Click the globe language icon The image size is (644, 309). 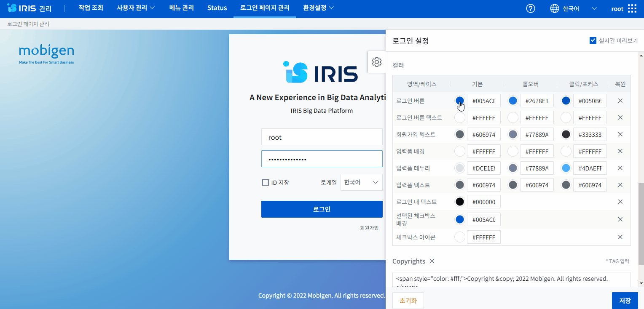tap(555, 8)
